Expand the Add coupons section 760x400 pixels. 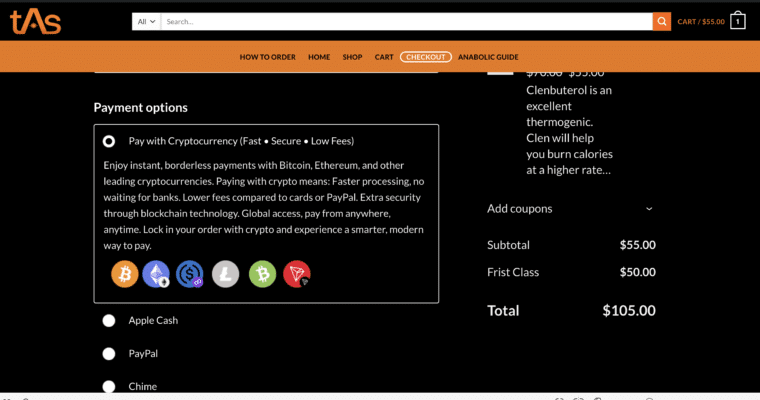[x=570, y=209]
